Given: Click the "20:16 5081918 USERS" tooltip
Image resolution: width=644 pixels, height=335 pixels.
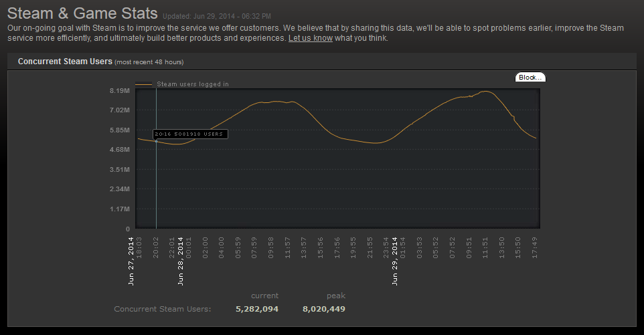Looking at the screenshot, I should click(x=191, y=134).
